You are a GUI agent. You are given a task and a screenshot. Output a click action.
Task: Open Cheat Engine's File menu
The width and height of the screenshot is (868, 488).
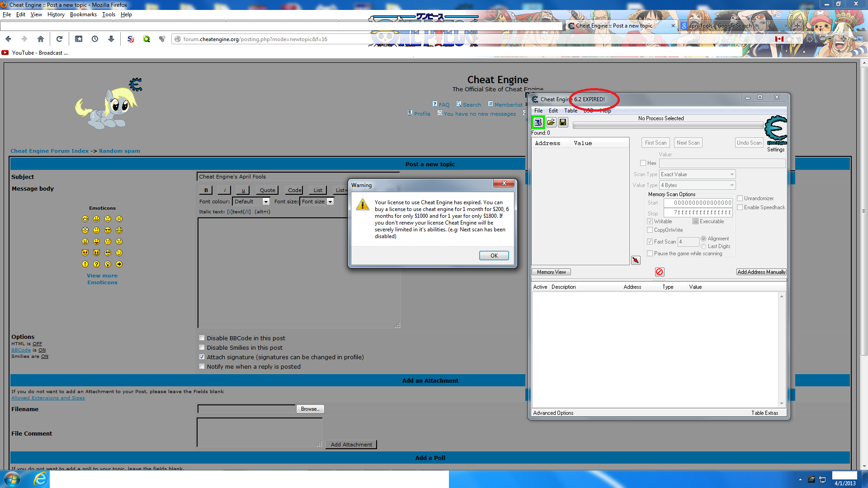tap(538, 111)
